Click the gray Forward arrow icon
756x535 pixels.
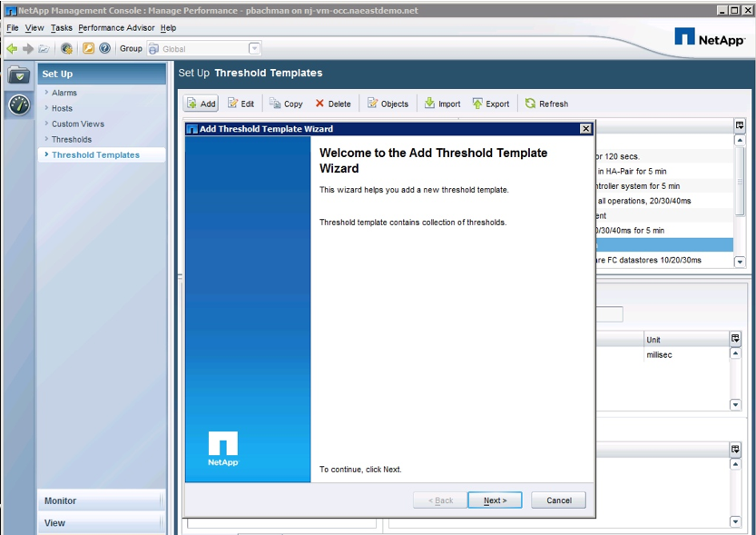[x=28, y=48]
